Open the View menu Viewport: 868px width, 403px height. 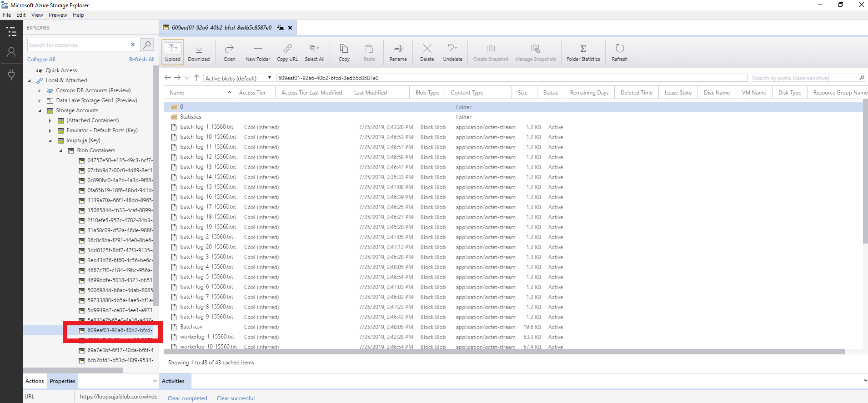click(x=37, y=15)
